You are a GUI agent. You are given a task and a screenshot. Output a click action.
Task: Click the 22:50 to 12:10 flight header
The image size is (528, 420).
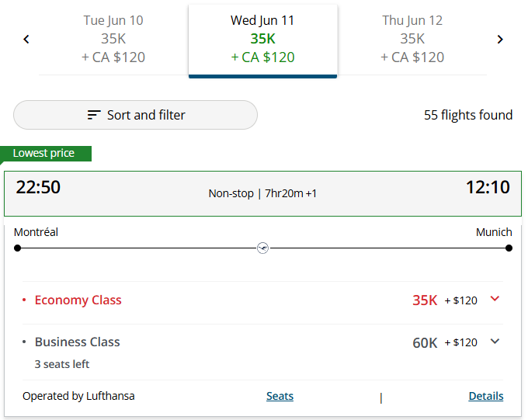pyautogui.click(x=262, y=193)
